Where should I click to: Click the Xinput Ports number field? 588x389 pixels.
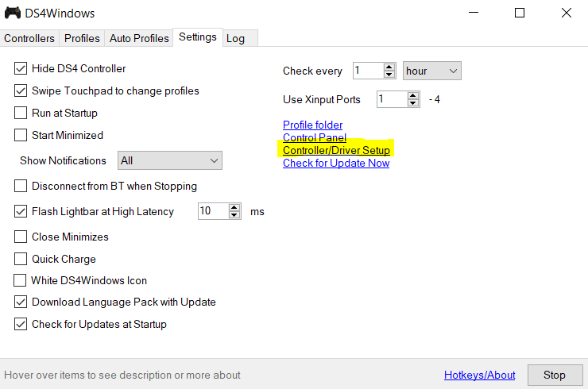click(392, 99)
